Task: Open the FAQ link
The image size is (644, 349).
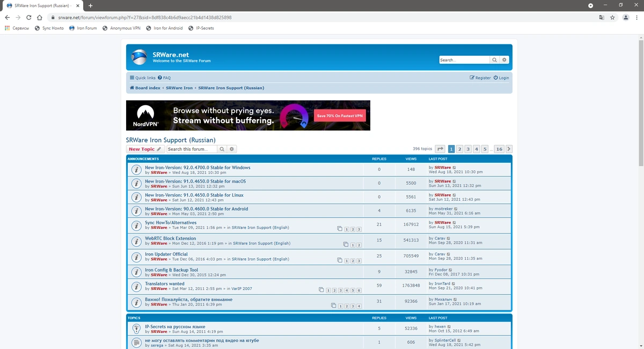Action: [164, 78]
